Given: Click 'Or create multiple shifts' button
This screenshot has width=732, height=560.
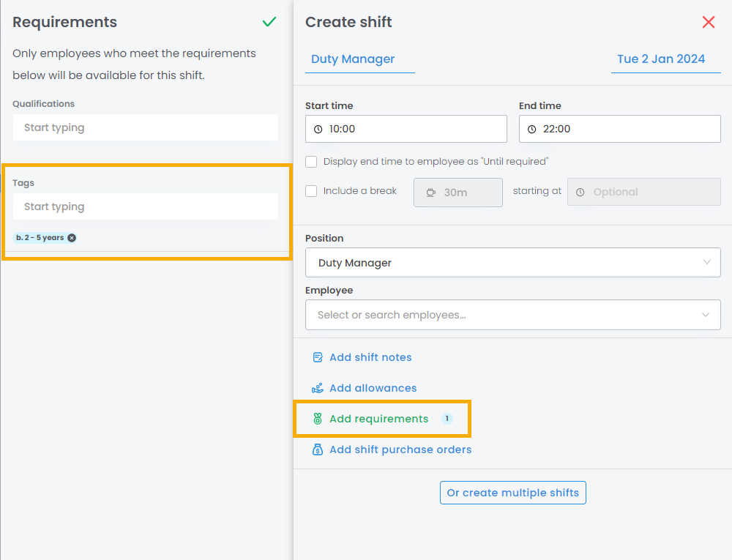Looking at the screenshot, I should click(x=512, y=493).
